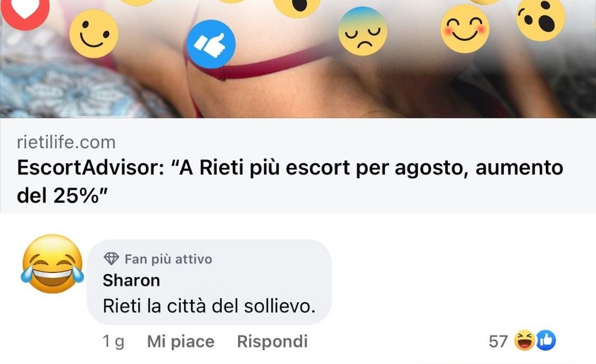Tap the blue thumbs-up sticker on image
Image resolution: width=596 pixels, height=364 pixels.
[x=211, y=44]
